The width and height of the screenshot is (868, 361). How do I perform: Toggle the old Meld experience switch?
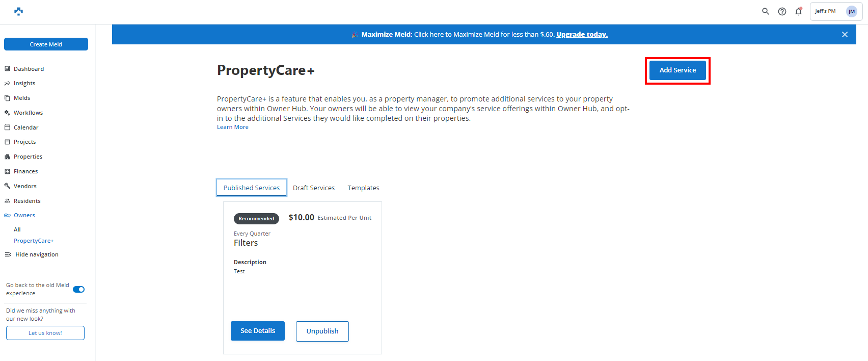78,290
